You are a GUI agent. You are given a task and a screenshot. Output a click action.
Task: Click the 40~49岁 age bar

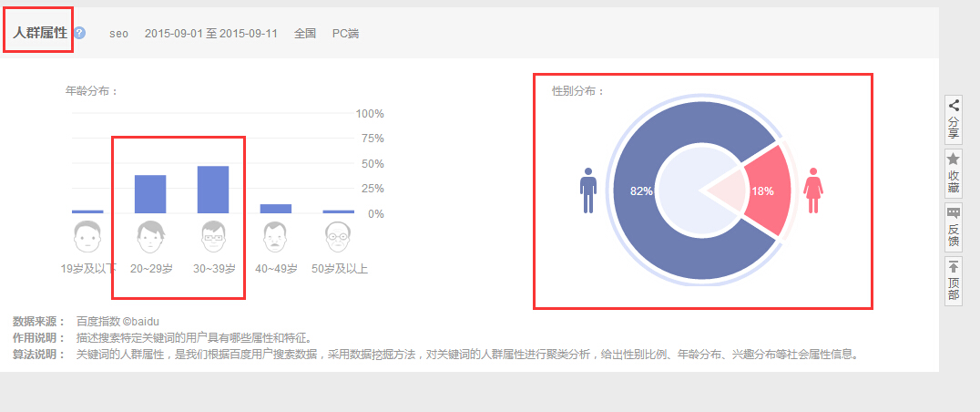click(276, 209)
